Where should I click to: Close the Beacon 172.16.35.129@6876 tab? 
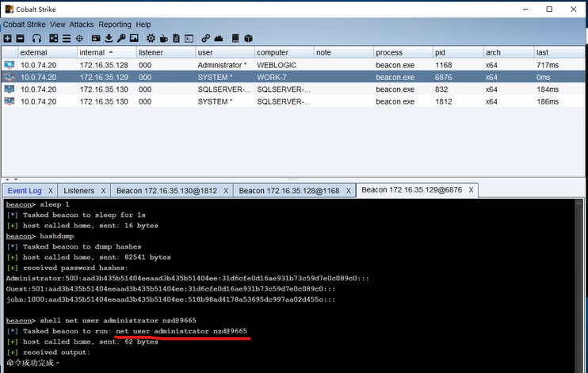tap(471, 190)
